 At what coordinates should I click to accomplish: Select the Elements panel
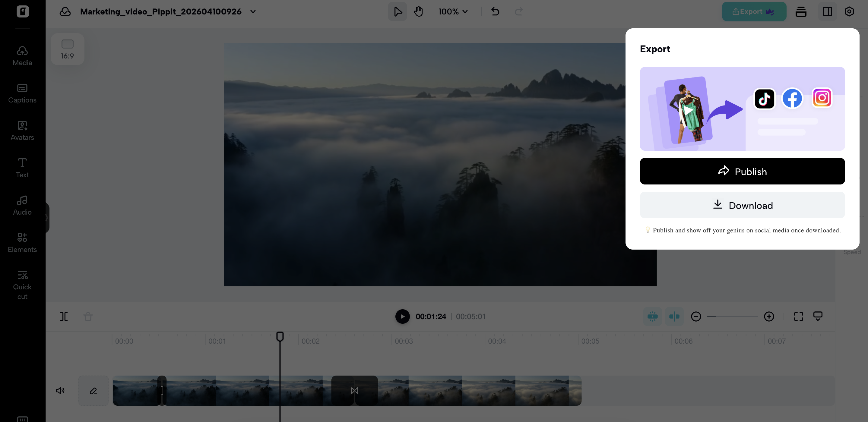point(22,242)
